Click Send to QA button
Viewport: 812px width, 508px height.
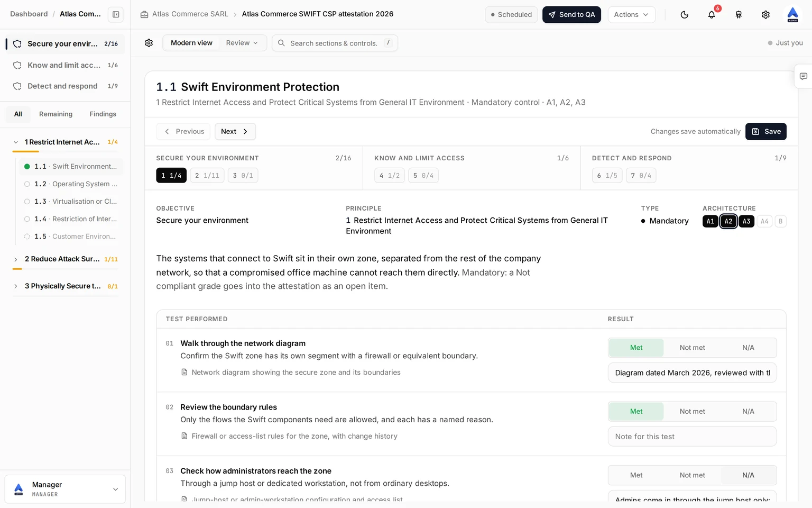pyautogui.click(x=571, y=15)
